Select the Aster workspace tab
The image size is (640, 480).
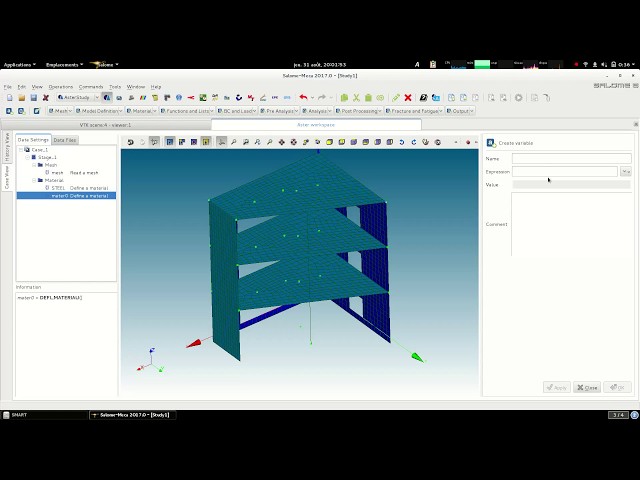point(316,125)
